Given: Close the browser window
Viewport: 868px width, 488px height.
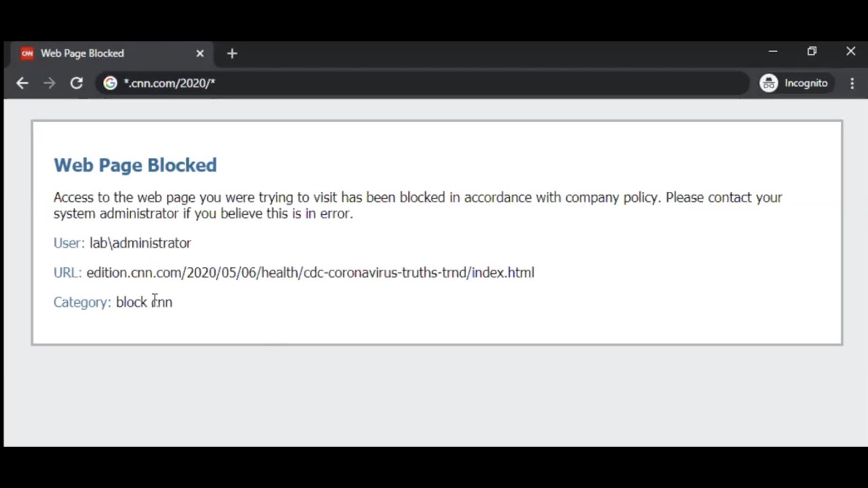Looking at the screenshot, I should pos(850,52).
